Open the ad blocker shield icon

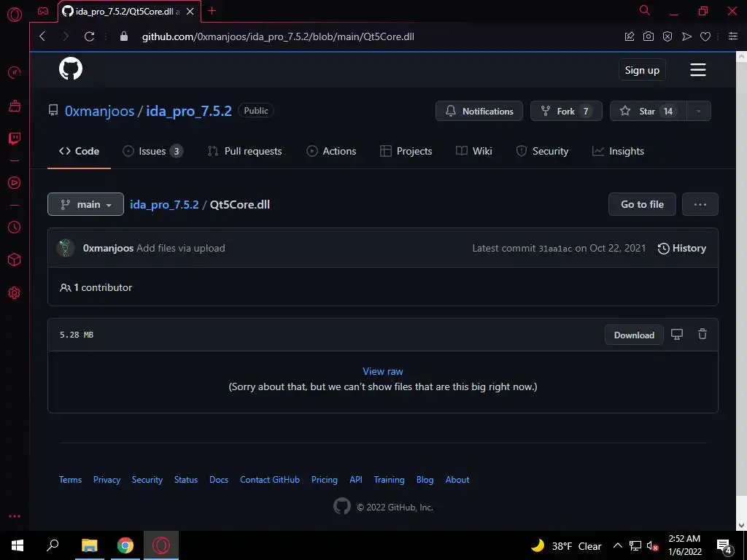tap(667, 36)
